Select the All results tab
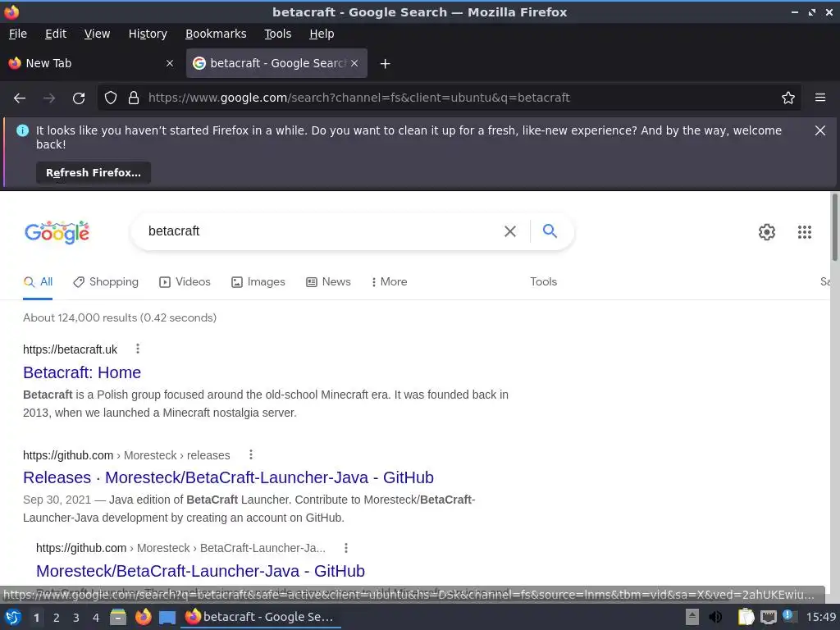The image size is (840, 630). point(38,282)
